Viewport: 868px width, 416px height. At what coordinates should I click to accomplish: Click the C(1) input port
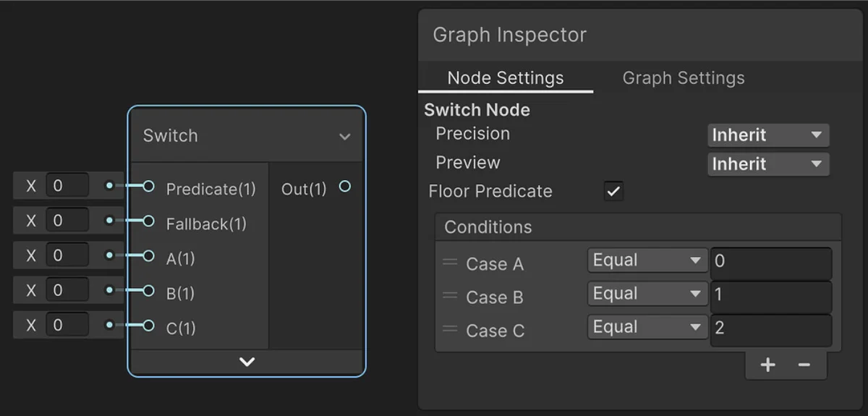148,326
